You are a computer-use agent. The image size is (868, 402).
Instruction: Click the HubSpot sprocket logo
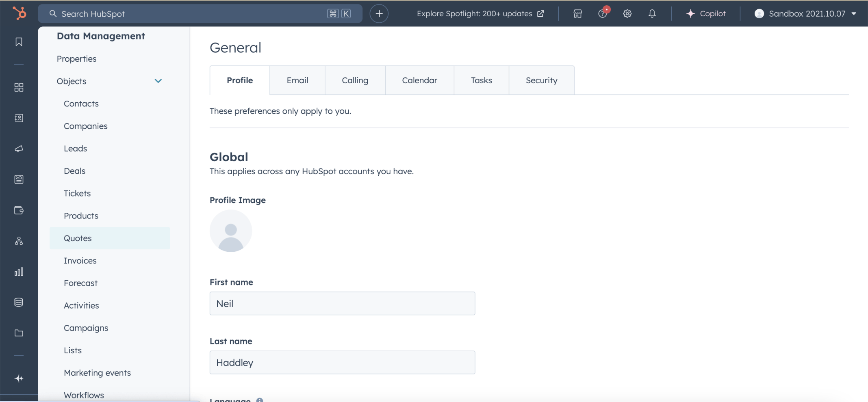pyautogui.click(x=19, y=13)
